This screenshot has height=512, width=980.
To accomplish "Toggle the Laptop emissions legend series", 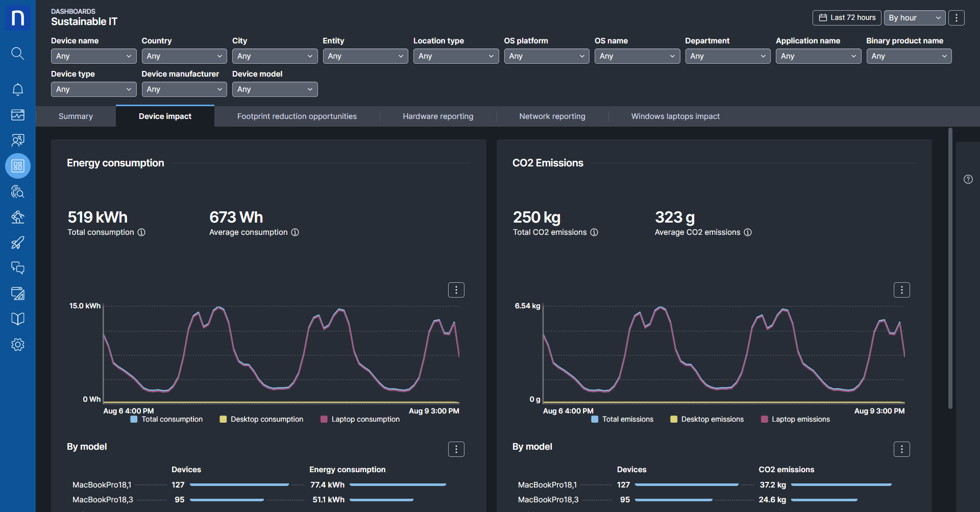I will 795,419.
